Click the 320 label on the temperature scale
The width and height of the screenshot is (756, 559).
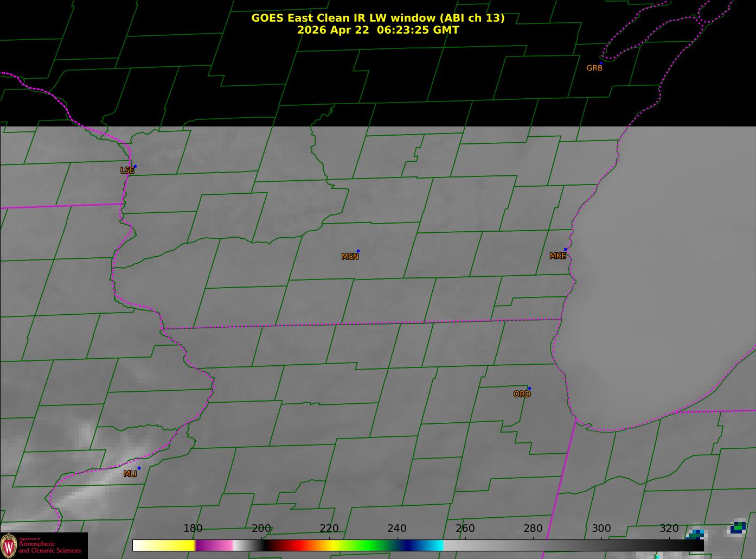[x=669, y=529]
